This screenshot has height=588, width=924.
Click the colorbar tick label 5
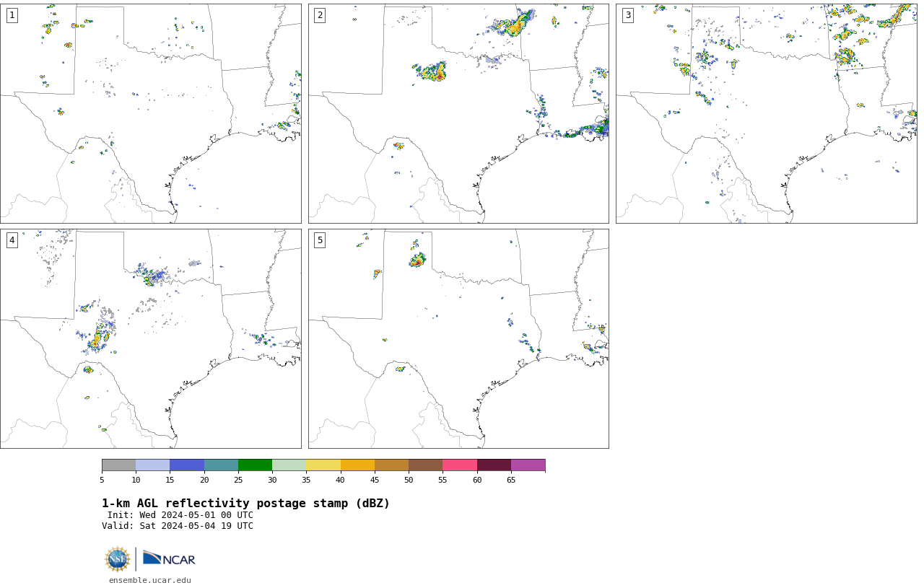pyautogui.click(x=102, y=480)
